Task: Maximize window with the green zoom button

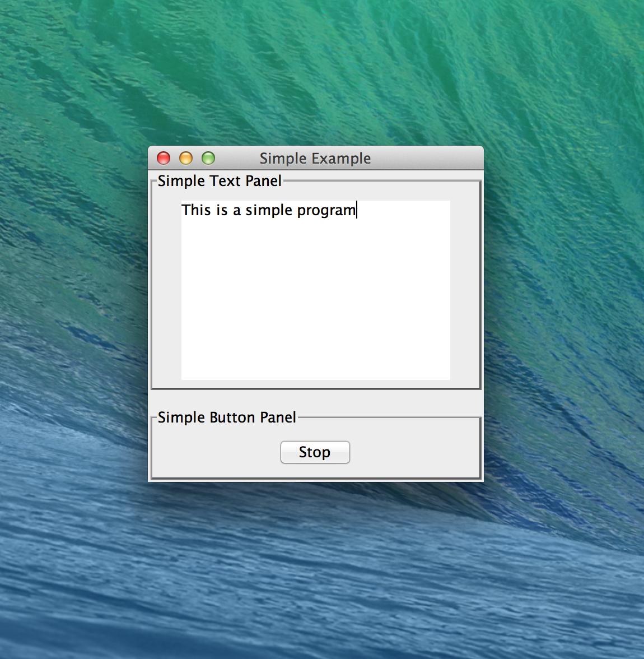Action: tap(208, 159)
